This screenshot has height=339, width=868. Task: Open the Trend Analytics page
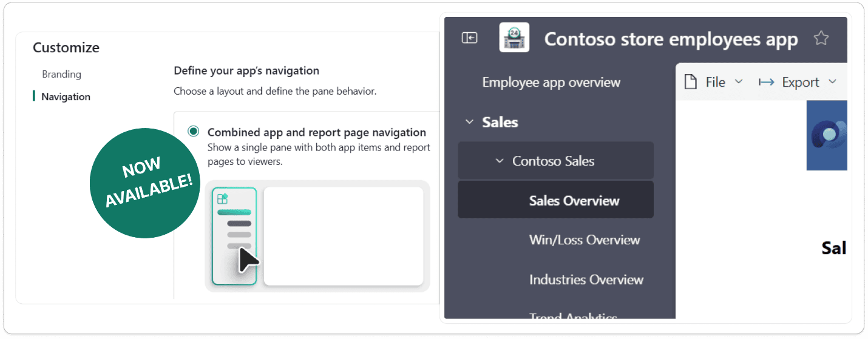coord(572,314)
